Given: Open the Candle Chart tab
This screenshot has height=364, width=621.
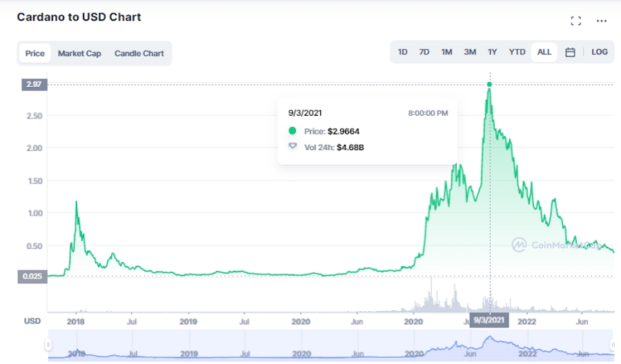Looking at the screenshot, I should [x=139, y=53].
